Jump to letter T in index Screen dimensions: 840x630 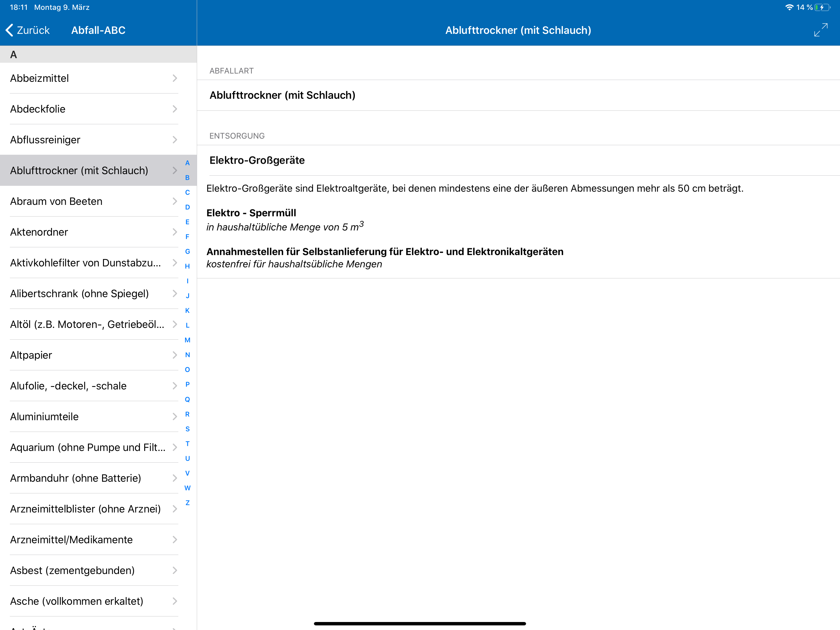coord(187,444)
